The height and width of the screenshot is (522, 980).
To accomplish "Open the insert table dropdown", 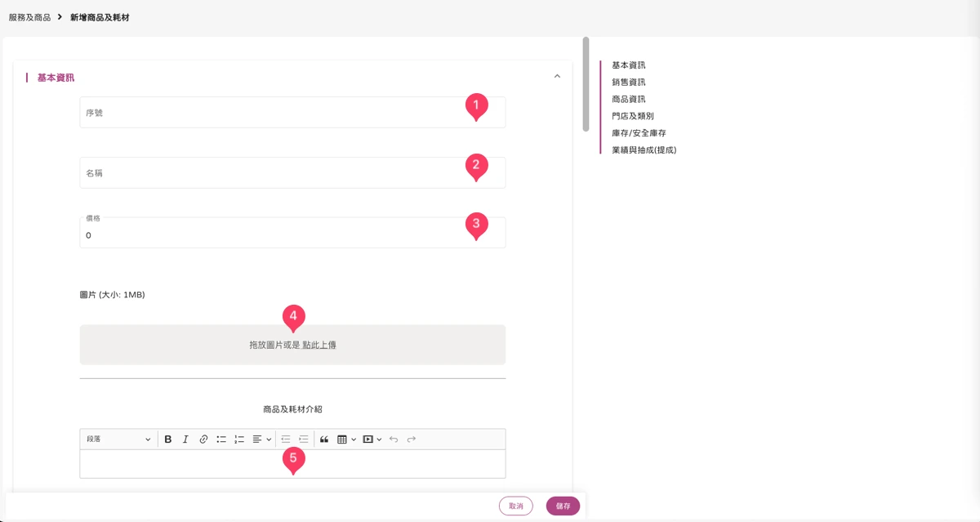I will (346, 439).
